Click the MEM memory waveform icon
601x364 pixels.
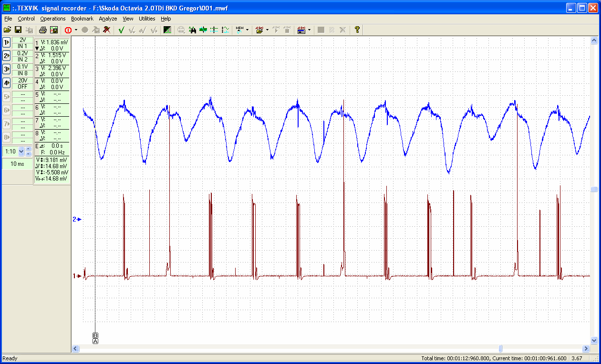click(239, 30)
